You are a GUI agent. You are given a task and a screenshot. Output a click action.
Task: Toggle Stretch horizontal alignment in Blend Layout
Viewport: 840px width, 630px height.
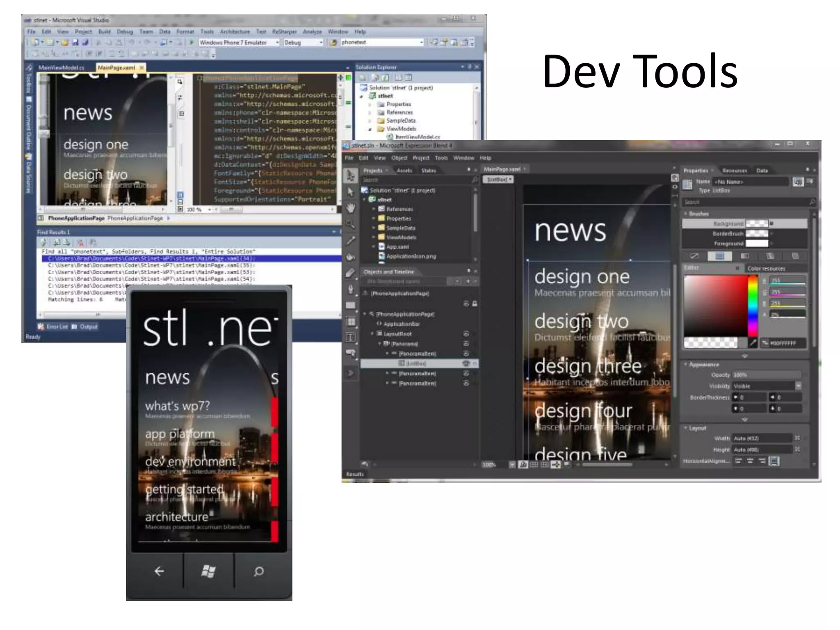click(x=774, y=461)
